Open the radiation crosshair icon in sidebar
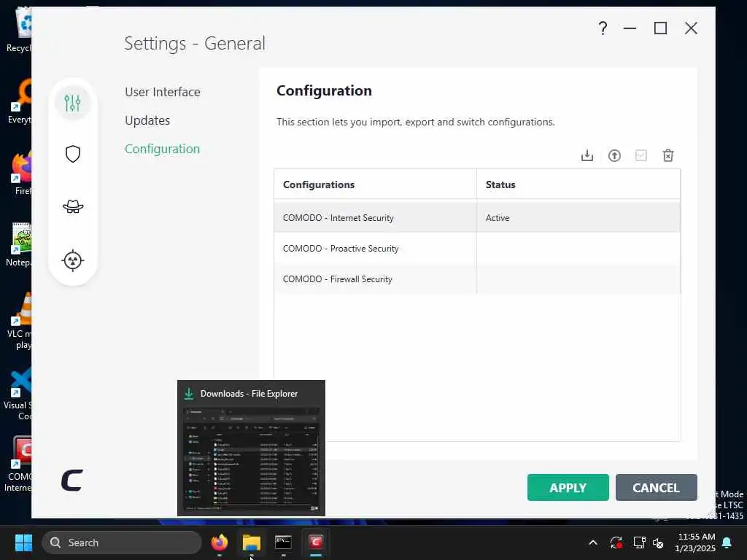The height and width of the screenshot is (560, 747). 72,260
